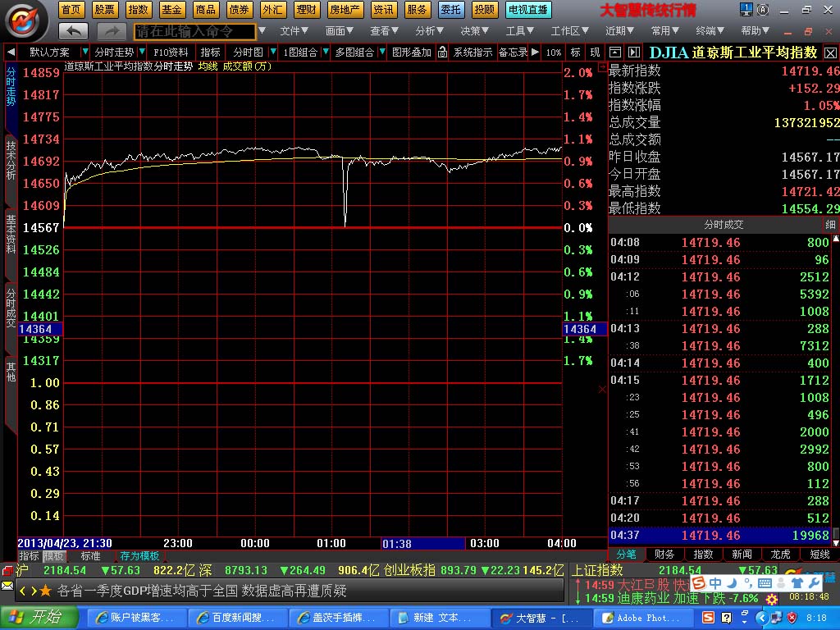Click the circled A icon in title bar
The image size is (840, 630).
click(x=763, y=10)
